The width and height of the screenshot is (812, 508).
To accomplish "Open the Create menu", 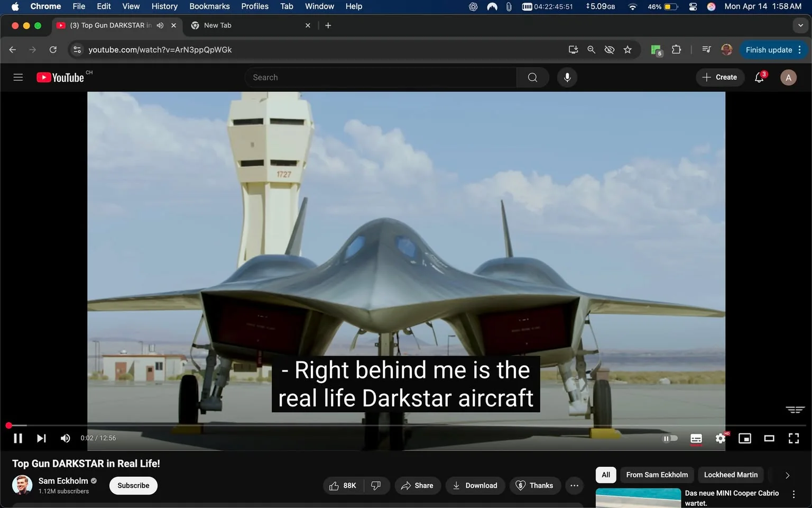I will [x=720, y=77].
